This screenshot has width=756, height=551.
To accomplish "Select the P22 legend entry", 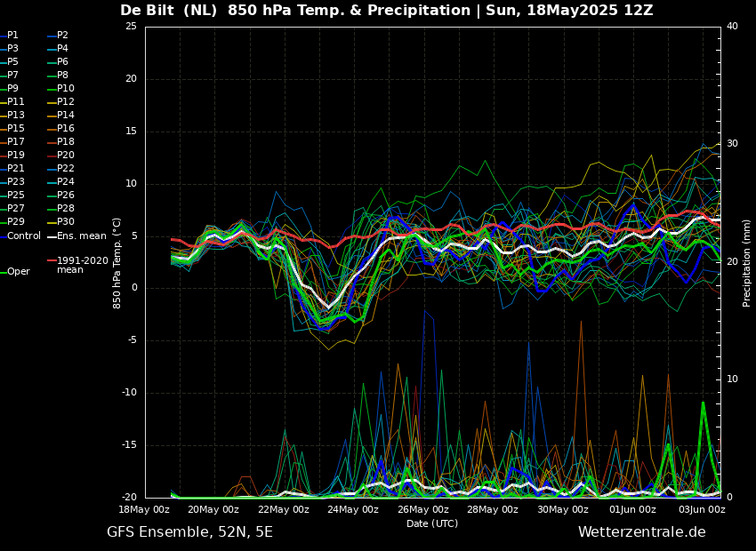I will click(x=66, y=169).
